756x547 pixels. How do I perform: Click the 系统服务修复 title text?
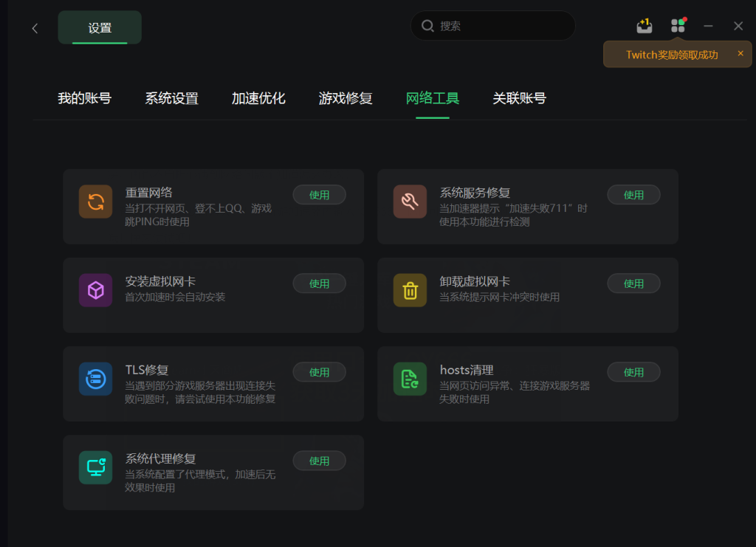coord(475,193)
